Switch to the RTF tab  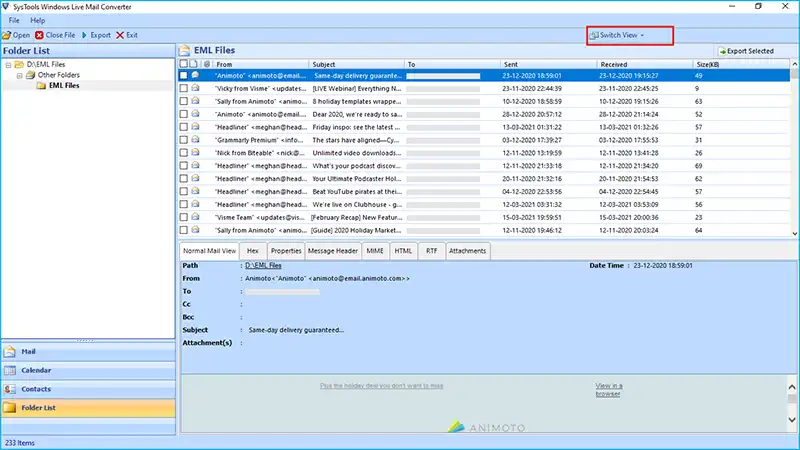[x=432, y=251]
